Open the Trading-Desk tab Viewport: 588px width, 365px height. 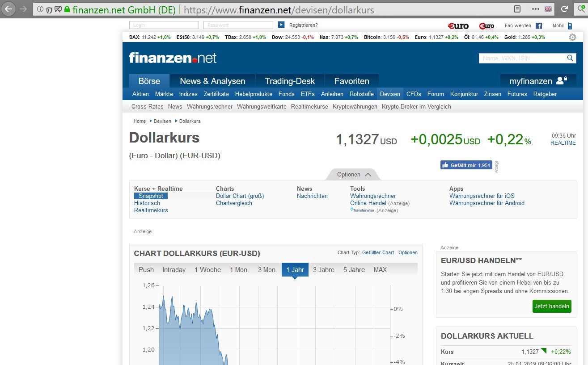click(290, 81)
